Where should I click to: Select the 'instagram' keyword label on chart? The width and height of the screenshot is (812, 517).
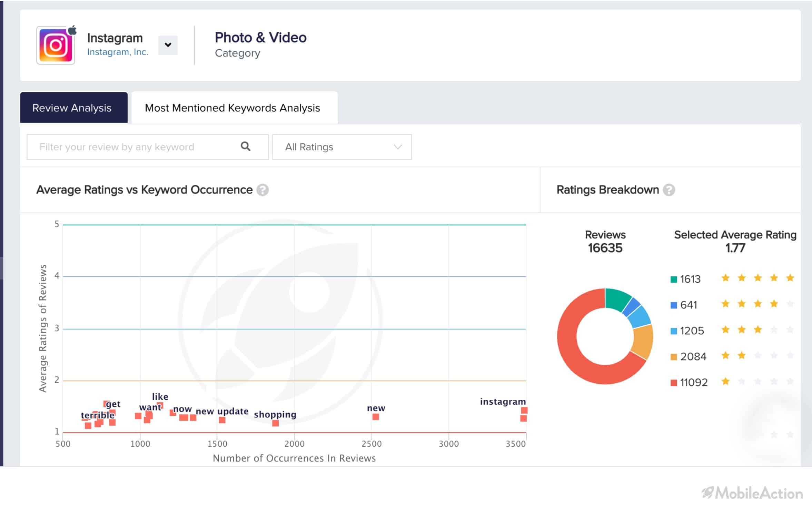click(x=503, y=402)
